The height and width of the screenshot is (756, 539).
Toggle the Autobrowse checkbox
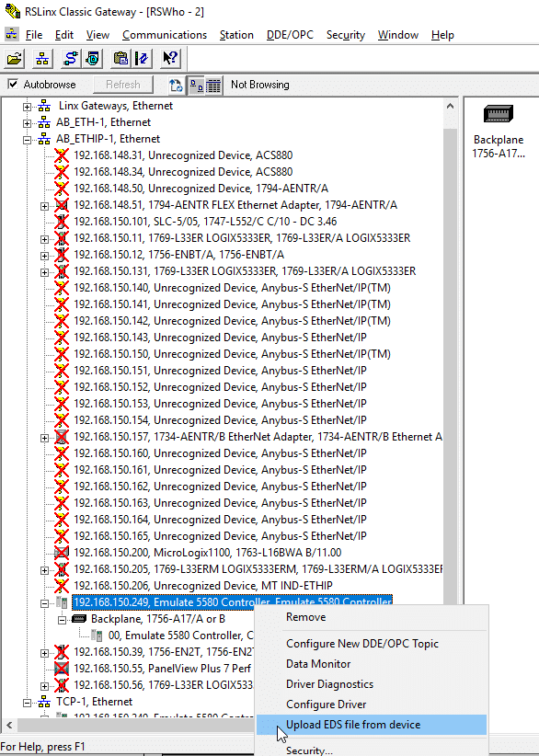[13, 85]
